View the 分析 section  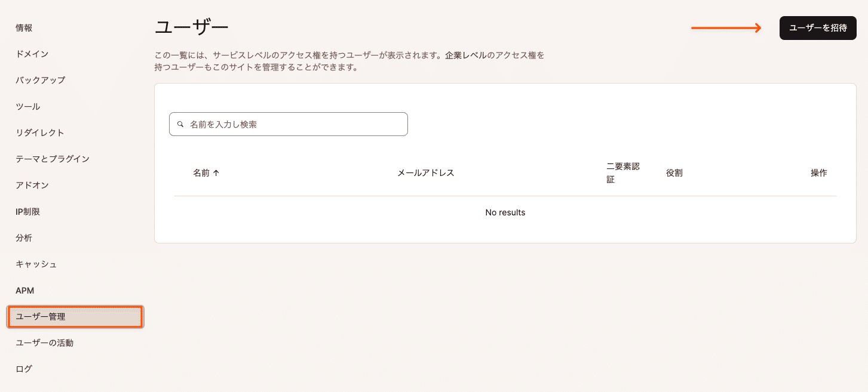(x=24, y=237)
